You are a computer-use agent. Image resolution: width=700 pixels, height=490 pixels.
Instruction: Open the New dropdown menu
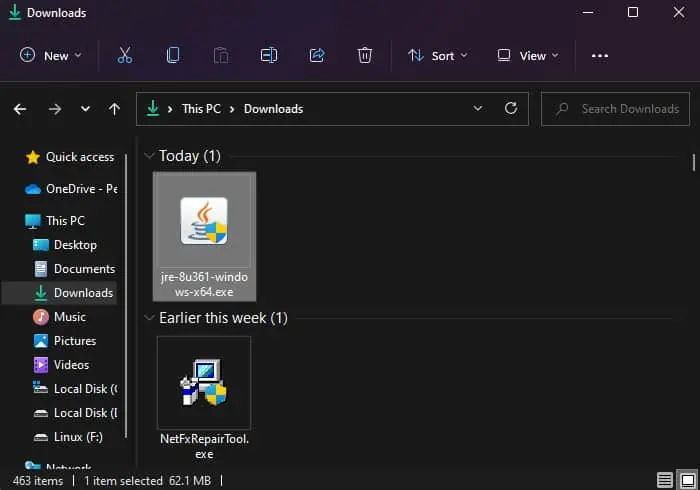(x=51, y=56)
